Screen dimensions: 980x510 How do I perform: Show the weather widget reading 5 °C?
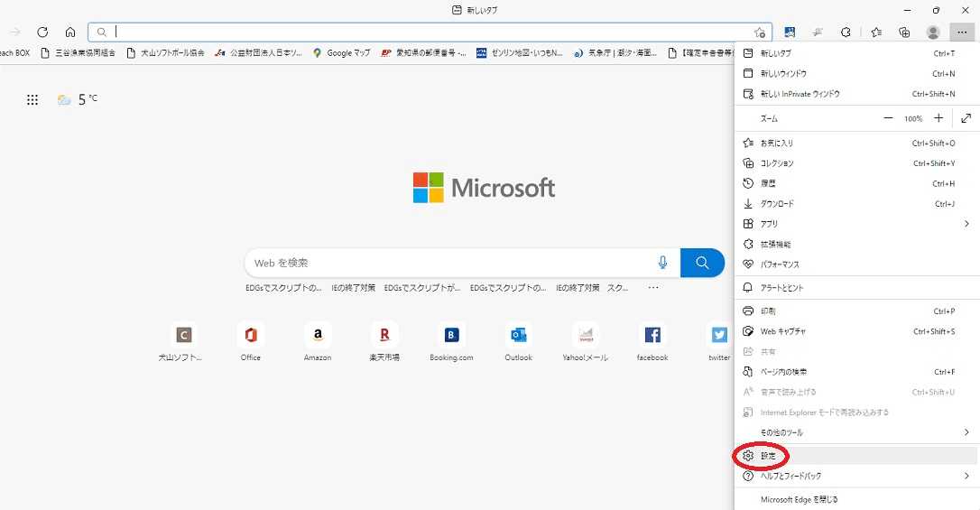(78, 99)
